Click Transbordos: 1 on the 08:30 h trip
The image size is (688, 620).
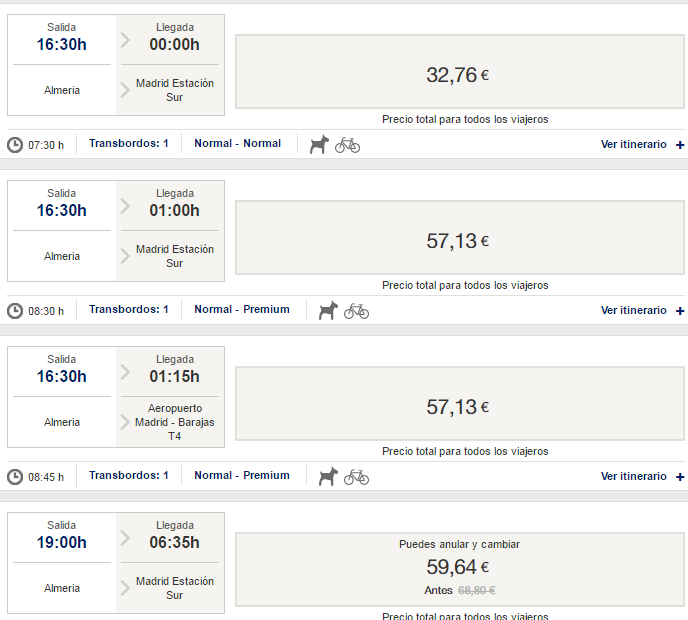point(128,310)
